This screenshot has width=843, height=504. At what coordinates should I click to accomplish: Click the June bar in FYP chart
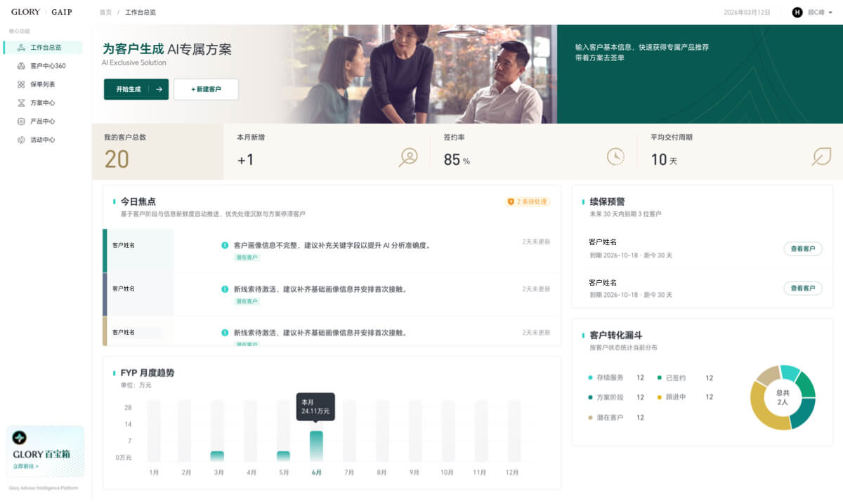317,446
